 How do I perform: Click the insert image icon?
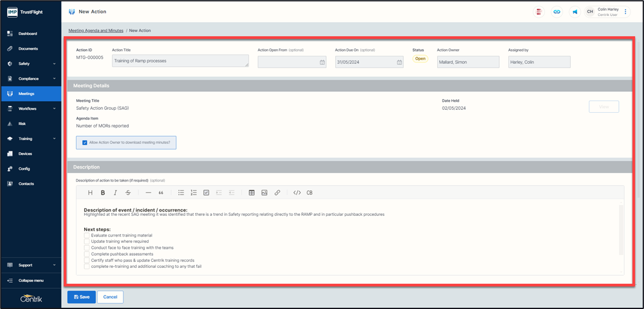pos(265,193)
